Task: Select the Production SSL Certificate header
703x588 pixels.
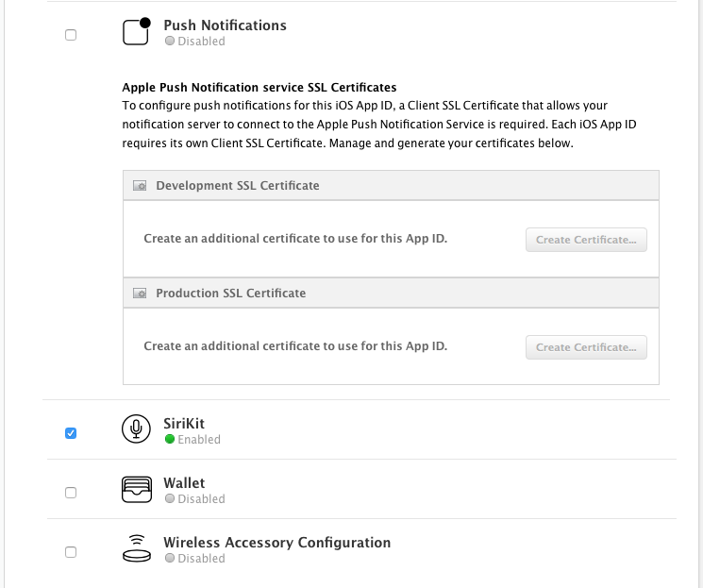Action: point(231,294)
